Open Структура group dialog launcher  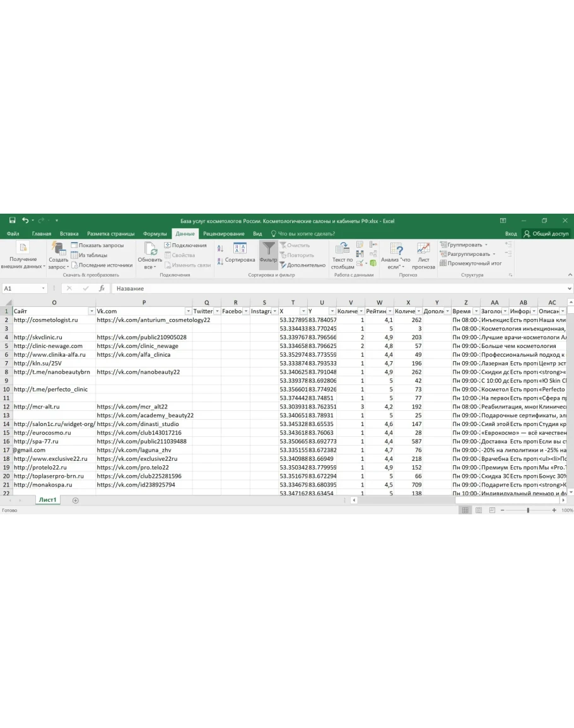tap(510, 275)
